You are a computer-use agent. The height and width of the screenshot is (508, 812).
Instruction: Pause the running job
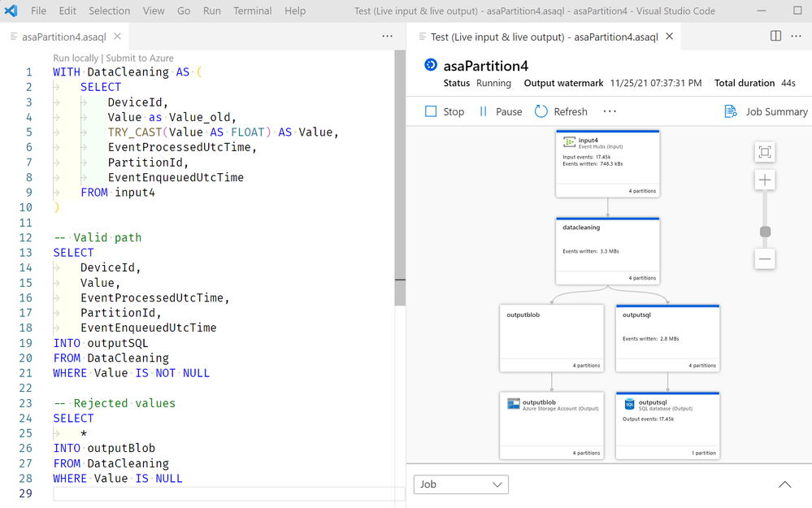(x=500, y=111)
